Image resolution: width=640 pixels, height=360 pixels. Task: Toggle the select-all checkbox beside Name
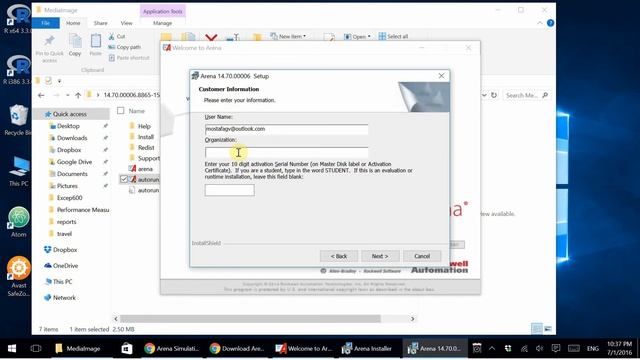click(x=120, y=111)
